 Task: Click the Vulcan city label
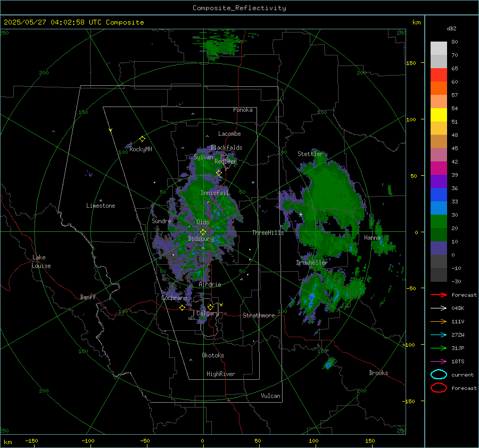271,396
